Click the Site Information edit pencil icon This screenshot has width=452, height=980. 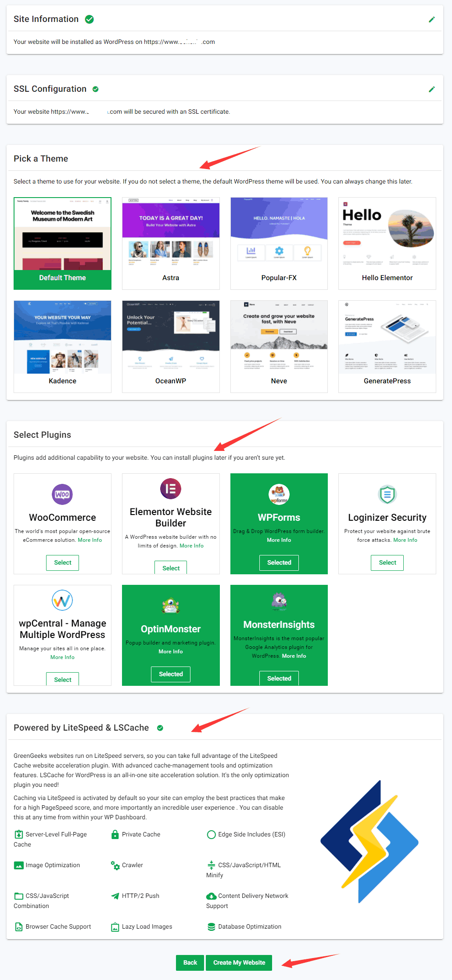coord(431,19)
